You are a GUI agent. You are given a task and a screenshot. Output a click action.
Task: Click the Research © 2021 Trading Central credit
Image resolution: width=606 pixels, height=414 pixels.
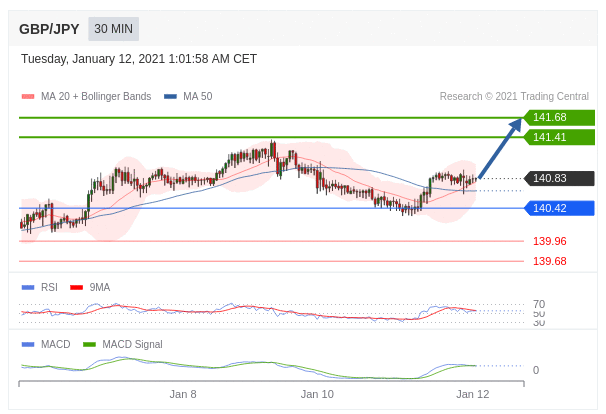pyautogui.click(x=514, y=96)
